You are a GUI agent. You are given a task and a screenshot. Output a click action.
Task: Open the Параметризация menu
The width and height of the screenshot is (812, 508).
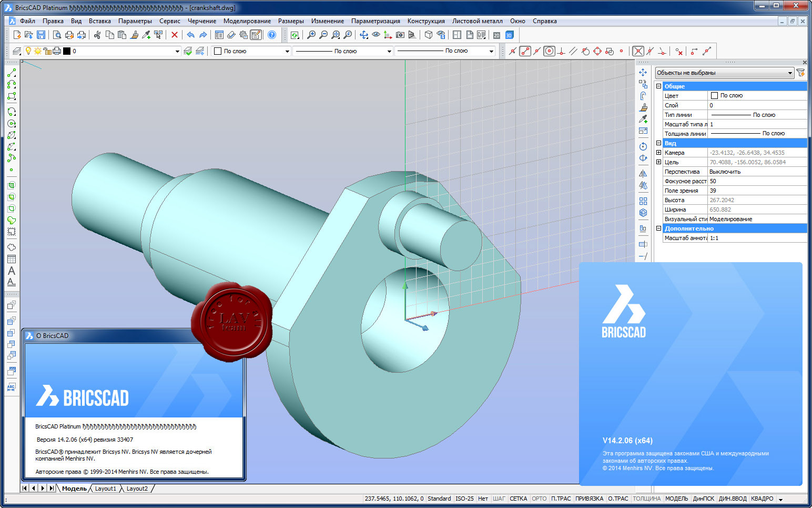pyautogui.click(x=375, y=21)
